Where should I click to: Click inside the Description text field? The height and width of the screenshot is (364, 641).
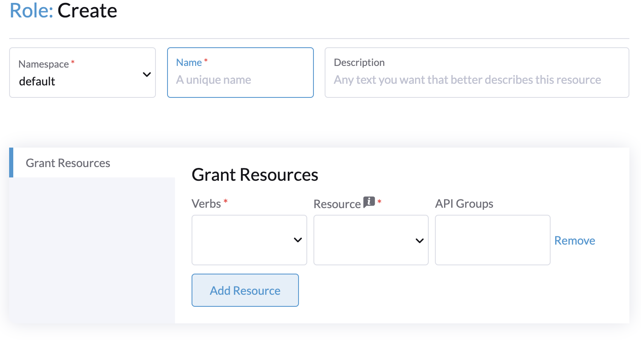click(476, 79)
